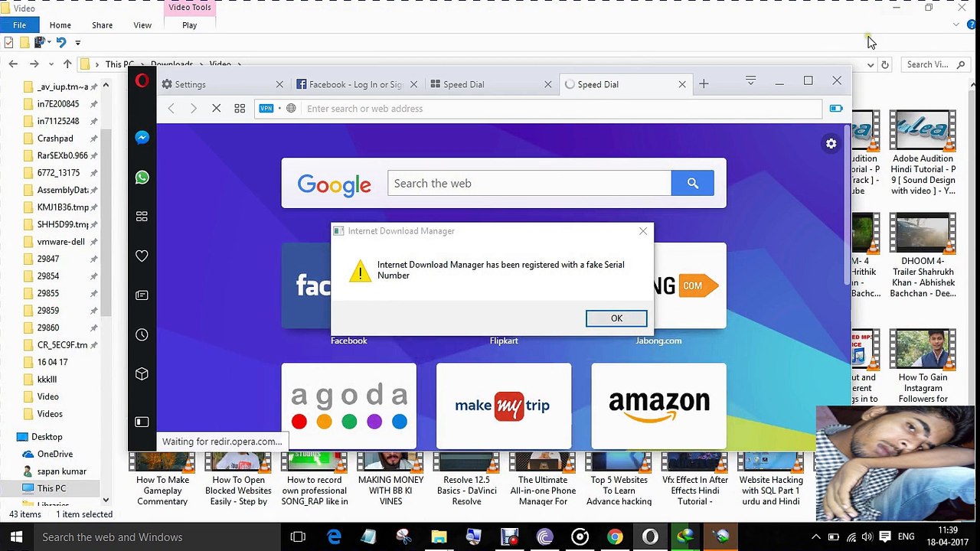Open Bookmarks heart icon in Opera sidebar

click(x=142, y=256)
